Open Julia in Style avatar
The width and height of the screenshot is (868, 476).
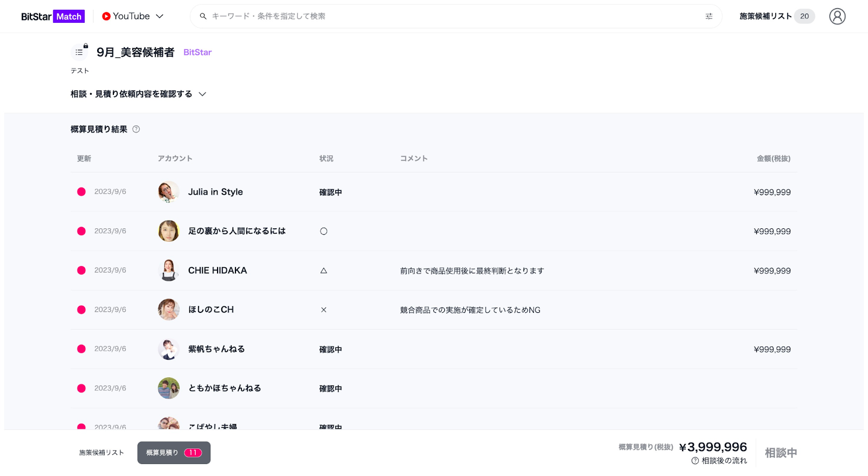pyautogui.click(x=169, y=192)
